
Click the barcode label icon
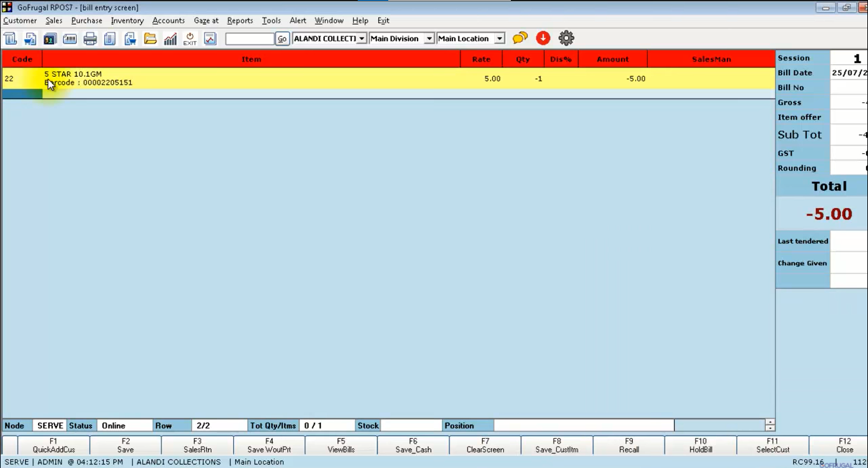click(x=70, y=39)
